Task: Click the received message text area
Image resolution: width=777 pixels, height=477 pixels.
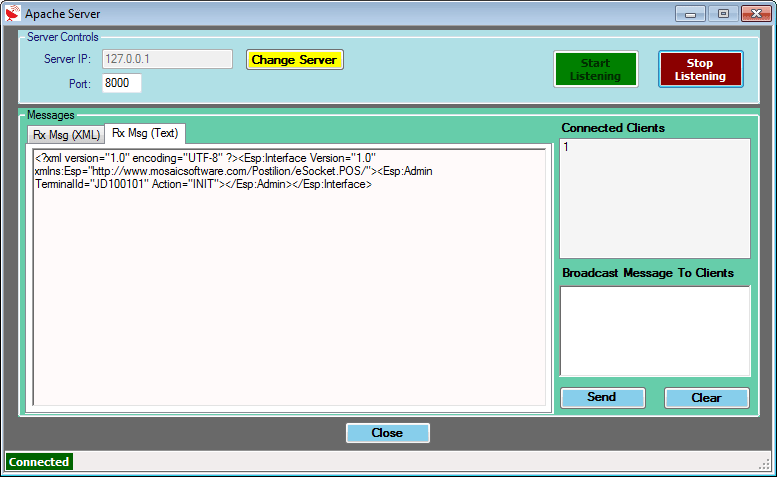Action: (289, 277)
